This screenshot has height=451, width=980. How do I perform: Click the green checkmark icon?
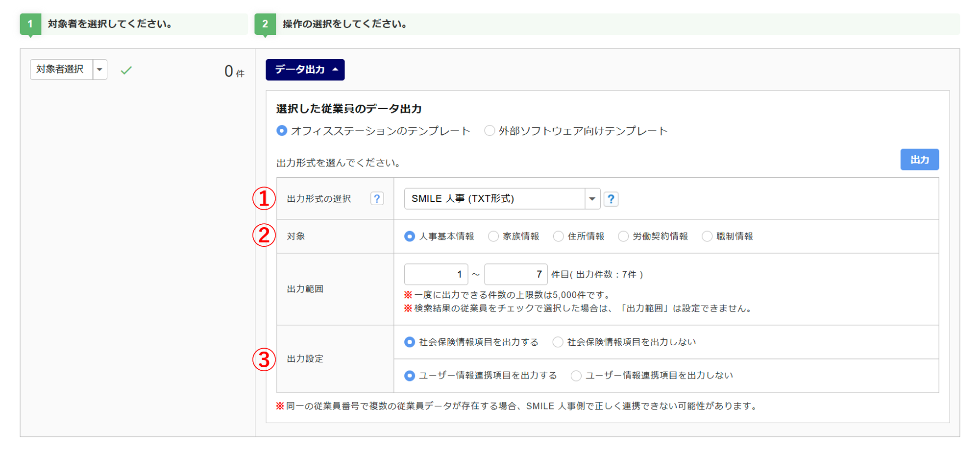126,71
